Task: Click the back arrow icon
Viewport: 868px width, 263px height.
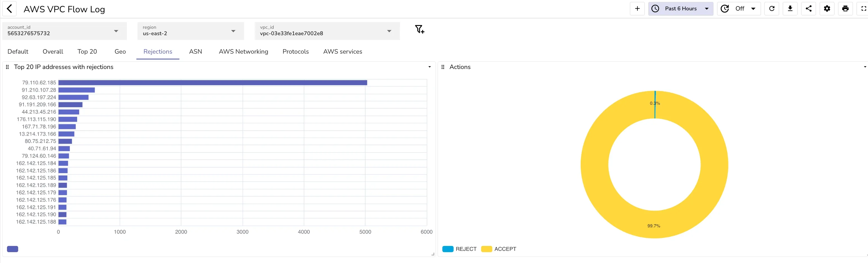Action: [x=10, y=9]
